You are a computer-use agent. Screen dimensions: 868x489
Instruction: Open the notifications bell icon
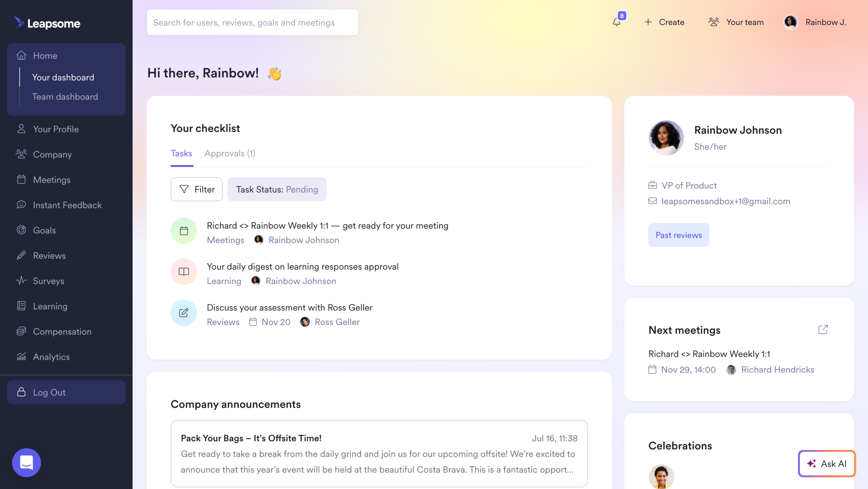(x=617, y=22)
